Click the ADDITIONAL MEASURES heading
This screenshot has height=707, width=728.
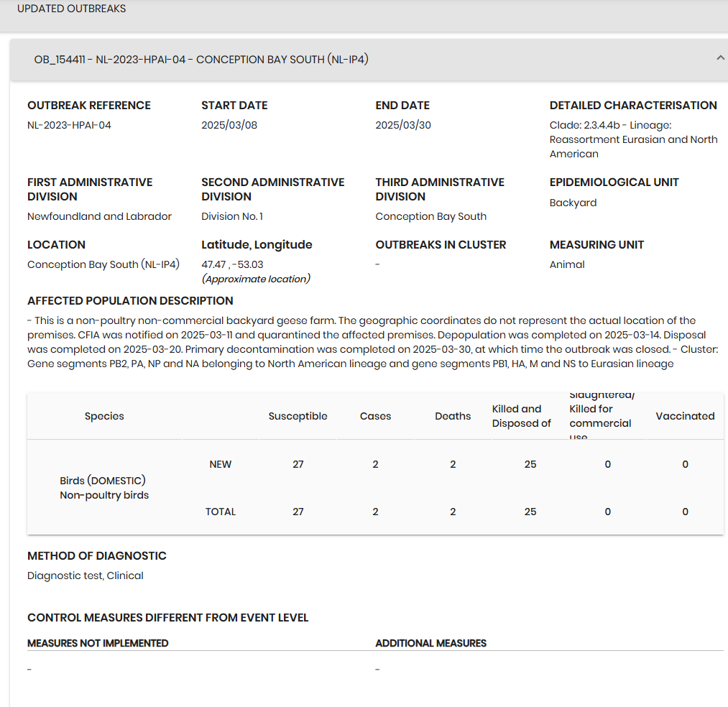(431, 643)
